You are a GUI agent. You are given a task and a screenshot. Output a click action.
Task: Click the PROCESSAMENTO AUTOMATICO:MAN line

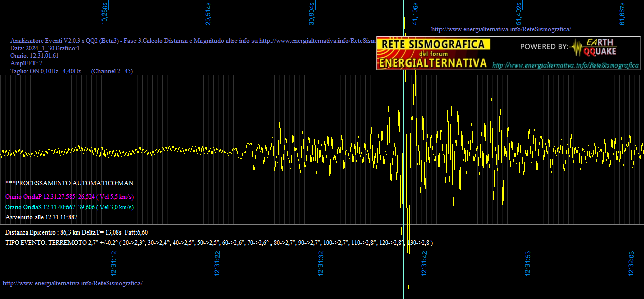[70, 183]
